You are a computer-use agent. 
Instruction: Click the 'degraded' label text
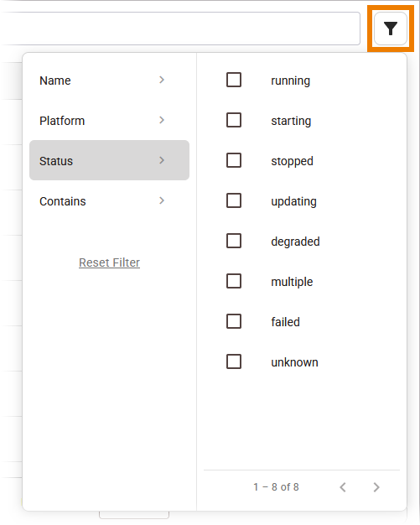click(295, 242)
